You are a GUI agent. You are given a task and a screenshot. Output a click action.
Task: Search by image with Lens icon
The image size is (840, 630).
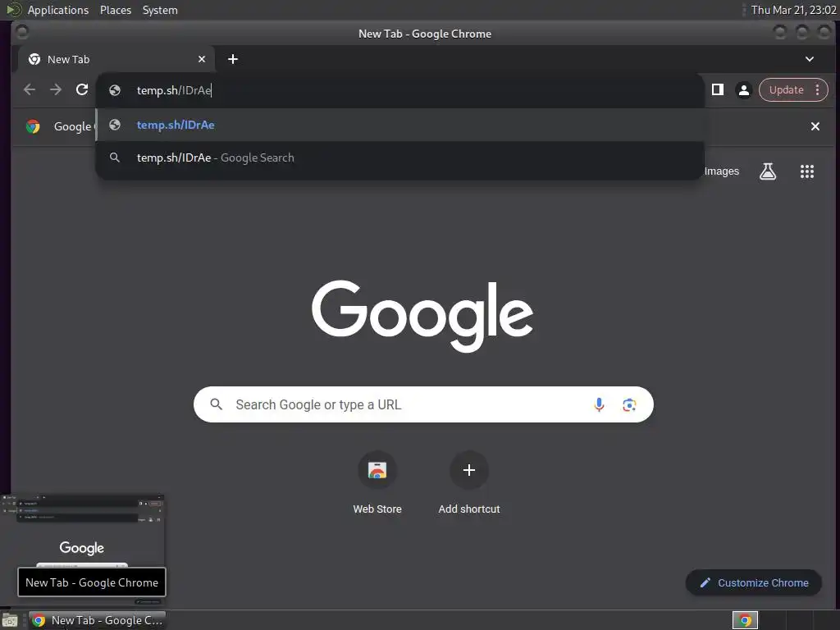pos(629,404)
